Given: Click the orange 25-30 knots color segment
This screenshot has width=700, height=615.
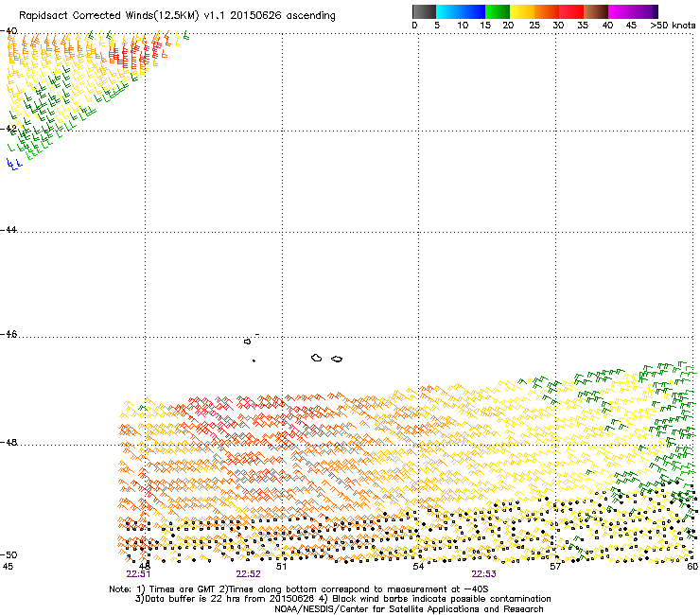Looking at the screenshot, I should (547, 11).
